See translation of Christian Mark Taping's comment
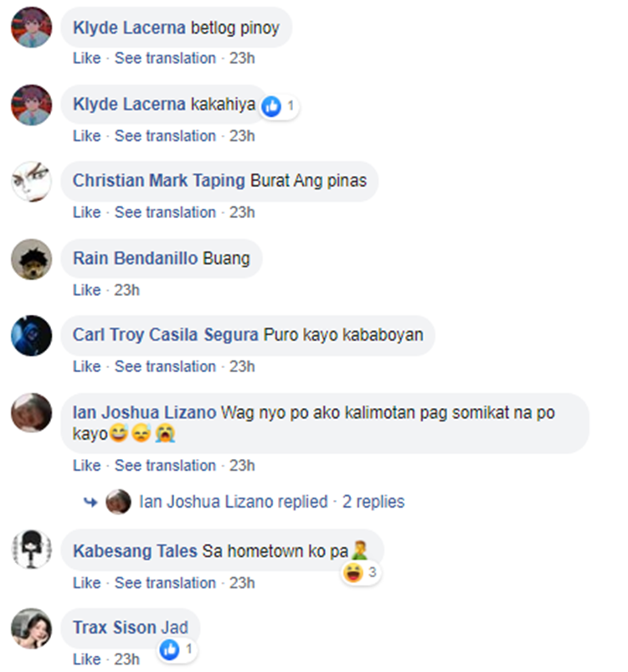Viewport: 628px width, 672px height. pos(165,212)
